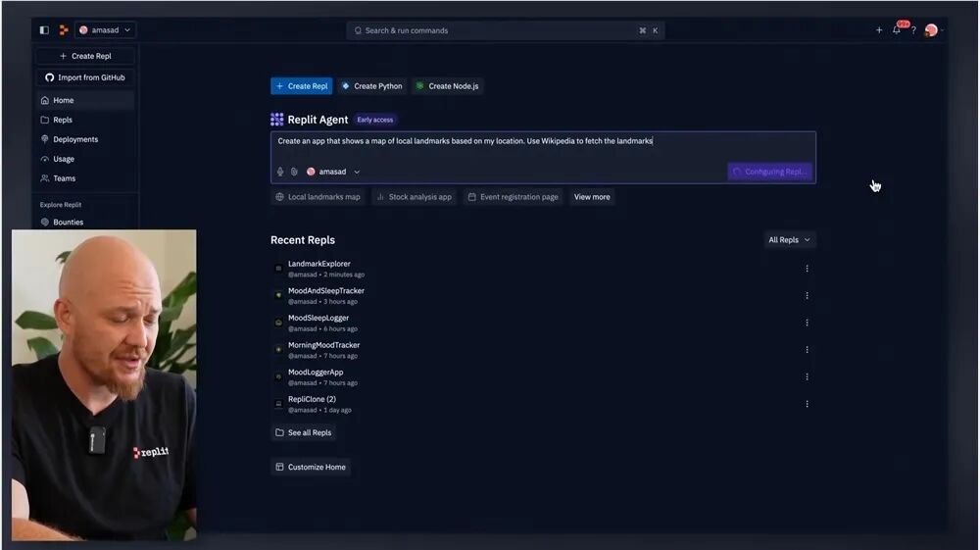Open three-dot menu for MorningMoodTracker
The image size is (980, 550).
(x=807, y=350)
